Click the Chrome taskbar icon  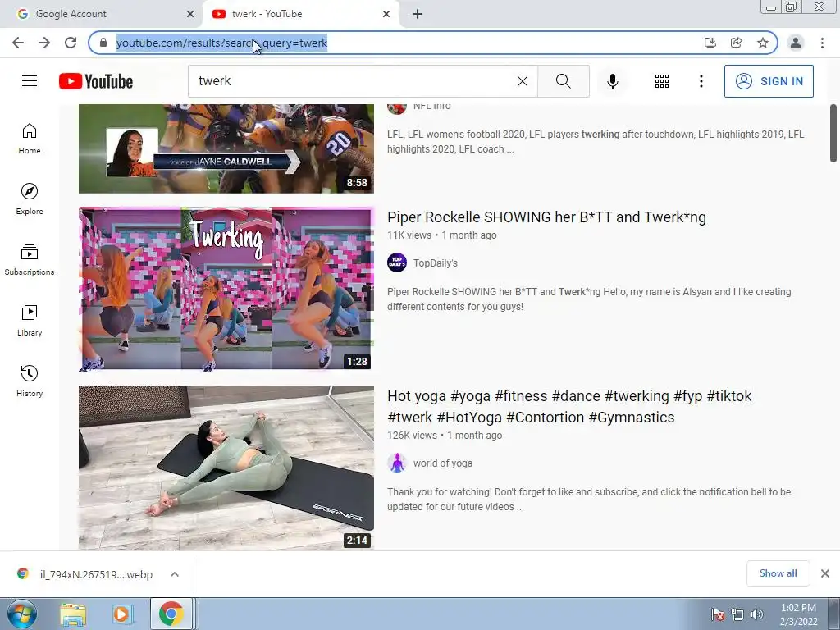click(171, 614)
